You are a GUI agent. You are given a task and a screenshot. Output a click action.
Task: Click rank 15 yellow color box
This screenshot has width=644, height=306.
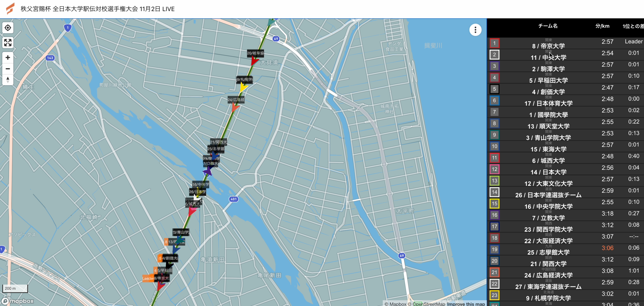(x=494, y=204)
